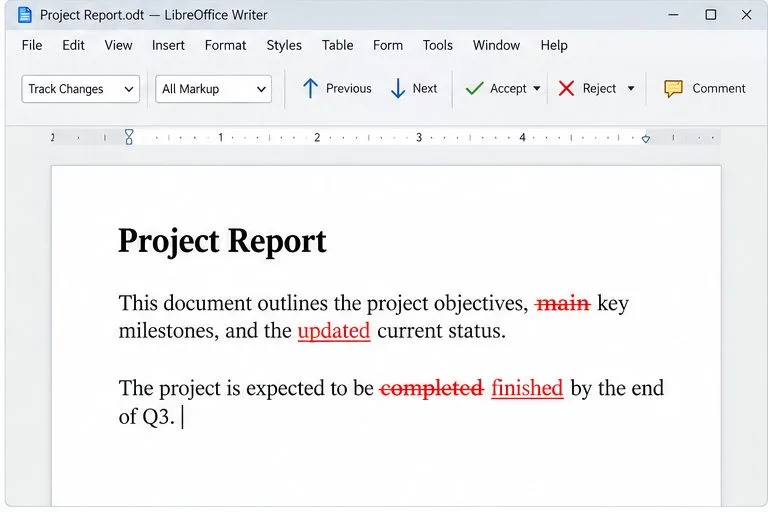Click the ruler number 3
Image resolution: width=768 pixels, height=512 pixels.
click(419, 138)
